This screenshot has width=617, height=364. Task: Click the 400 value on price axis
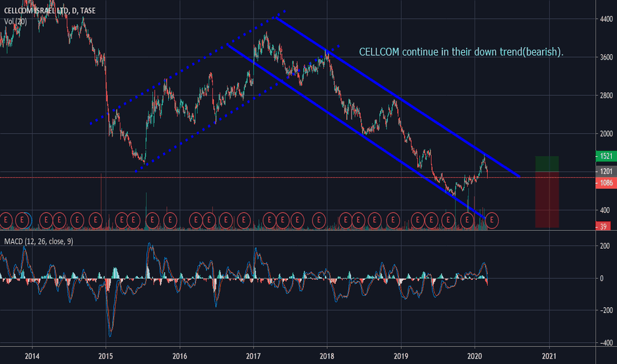(x=605, y=210)
